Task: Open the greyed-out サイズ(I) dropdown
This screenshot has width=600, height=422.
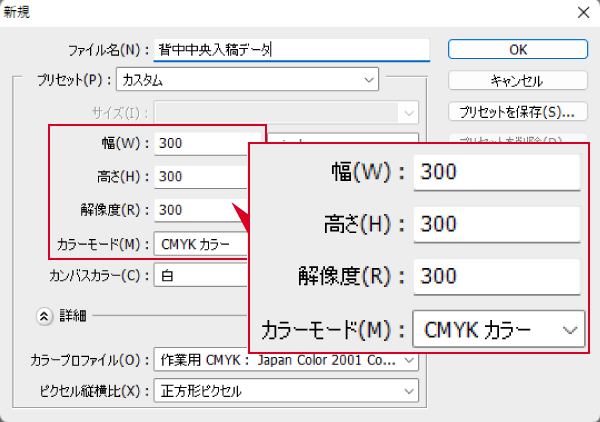Action: click(x=286, y=112)
